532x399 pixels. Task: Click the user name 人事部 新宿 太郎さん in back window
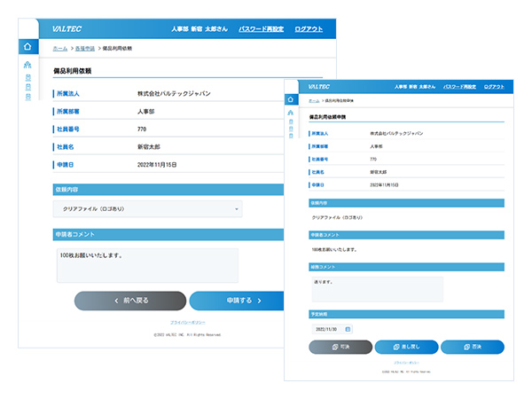coord(199,29)
